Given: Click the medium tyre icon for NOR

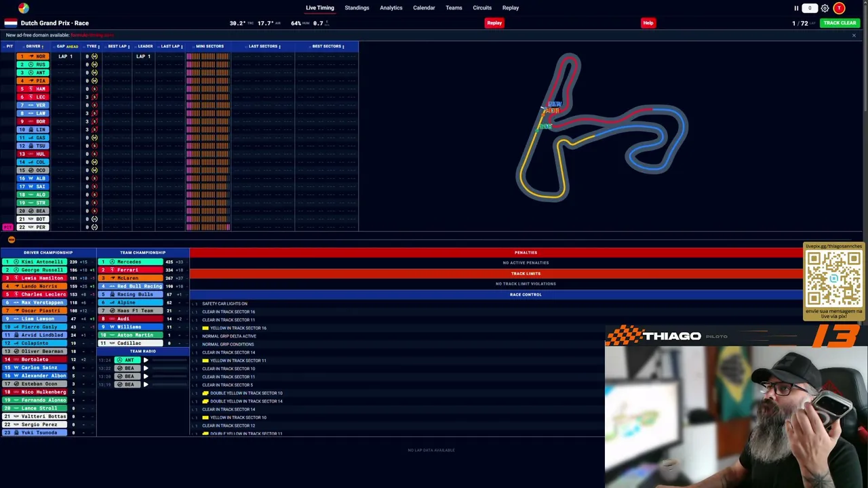Looking at the screenshot, I should [x=94, y=56].
